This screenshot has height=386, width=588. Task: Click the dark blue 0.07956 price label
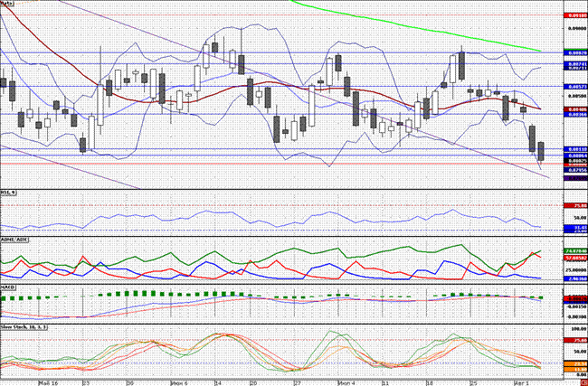point(576,170)
